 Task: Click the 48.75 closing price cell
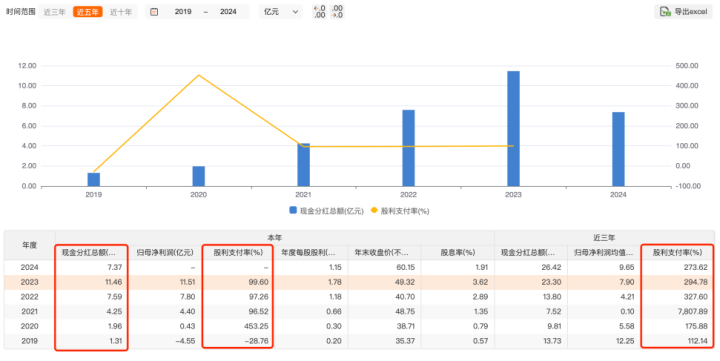(385, 311)
